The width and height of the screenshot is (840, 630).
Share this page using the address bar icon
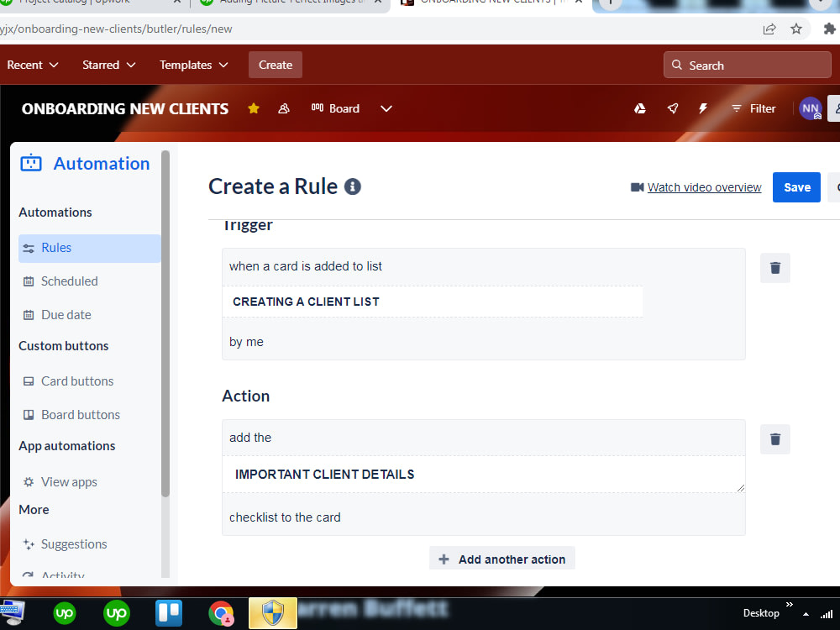769,29
